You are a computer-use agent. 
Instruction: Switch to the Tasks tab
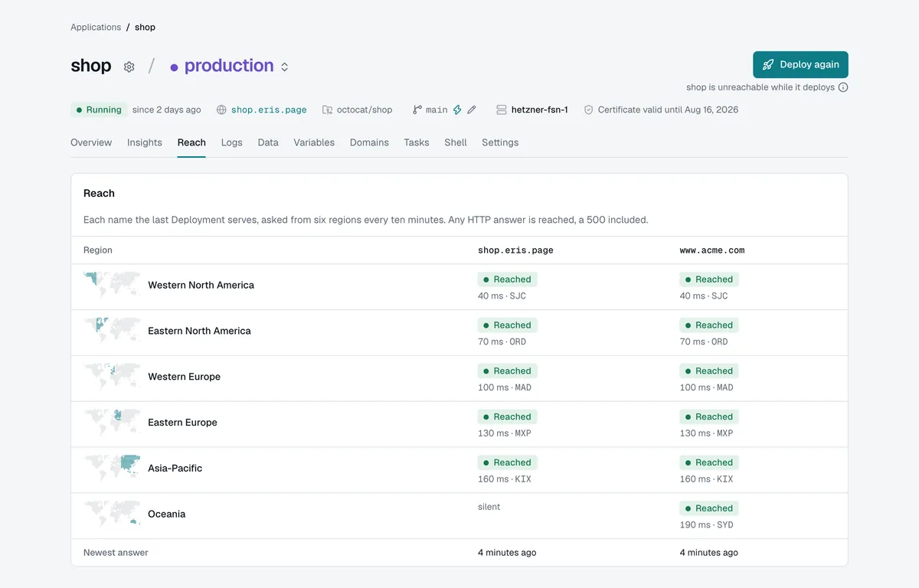click(417, 142)
